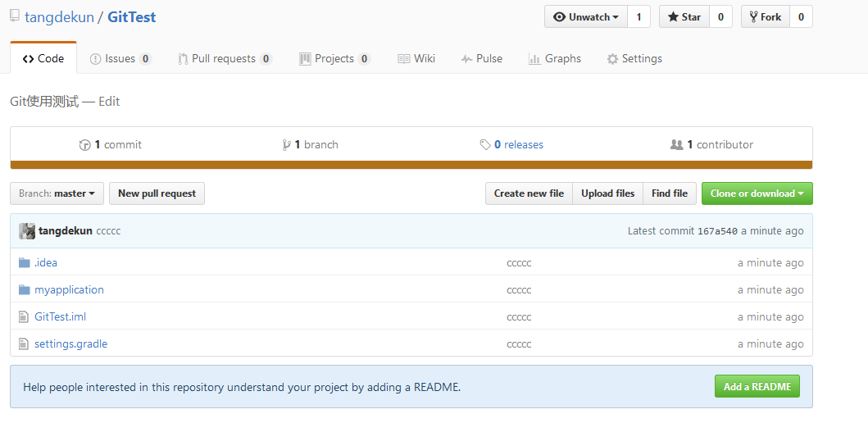Viewport: 868px width, 423px height.
Task: Open the Graphs tab
Action: coord(555,59)
